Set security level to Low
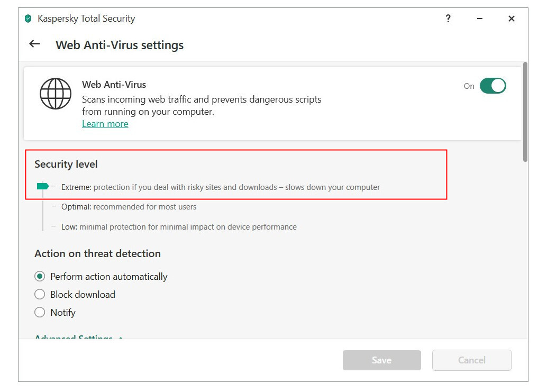This screenshot has height=392, width=538. (x=179, y=227)
